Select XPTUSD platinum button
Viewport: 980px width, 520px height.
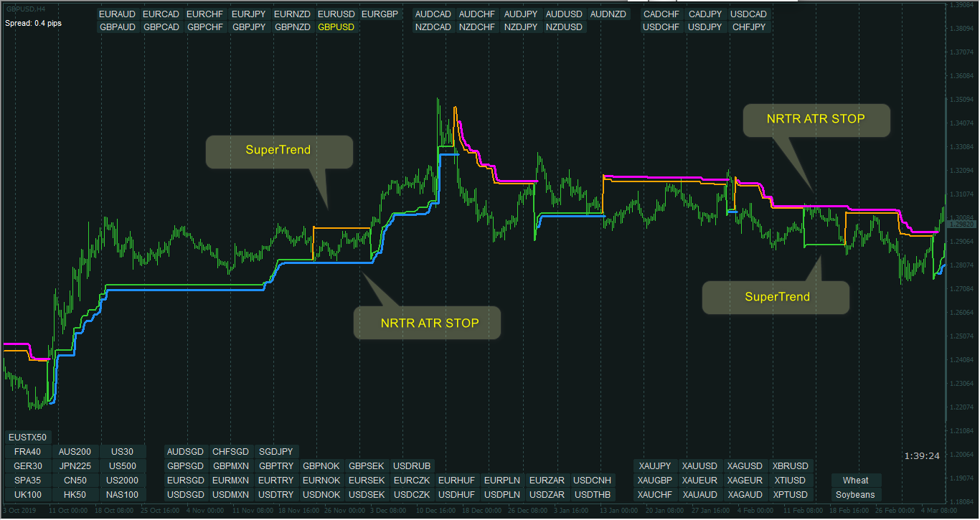(x=791, y=495)
